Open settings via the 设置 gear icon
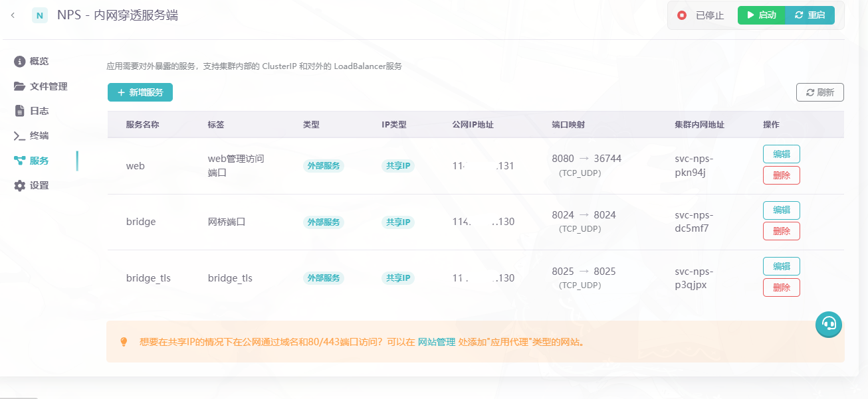The image size is (868, 399). 20,185
